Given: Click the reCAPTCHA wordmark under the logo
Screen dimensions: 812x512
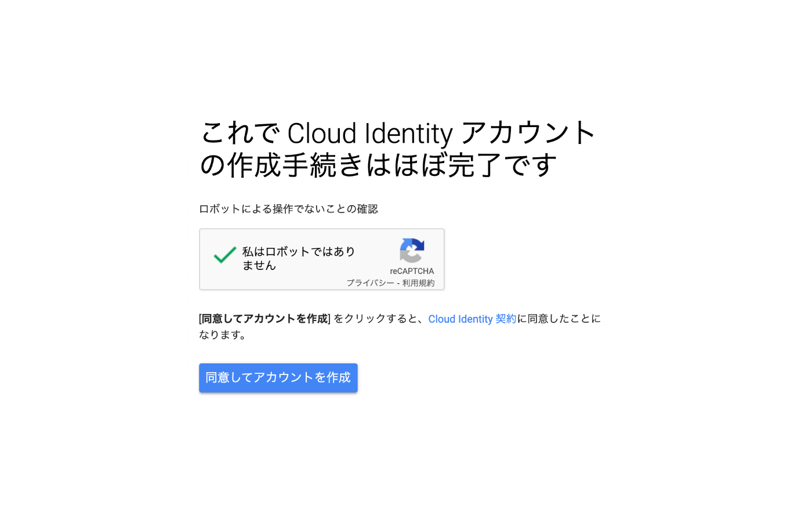Looking at the screenshot, I should coord(412,271).
